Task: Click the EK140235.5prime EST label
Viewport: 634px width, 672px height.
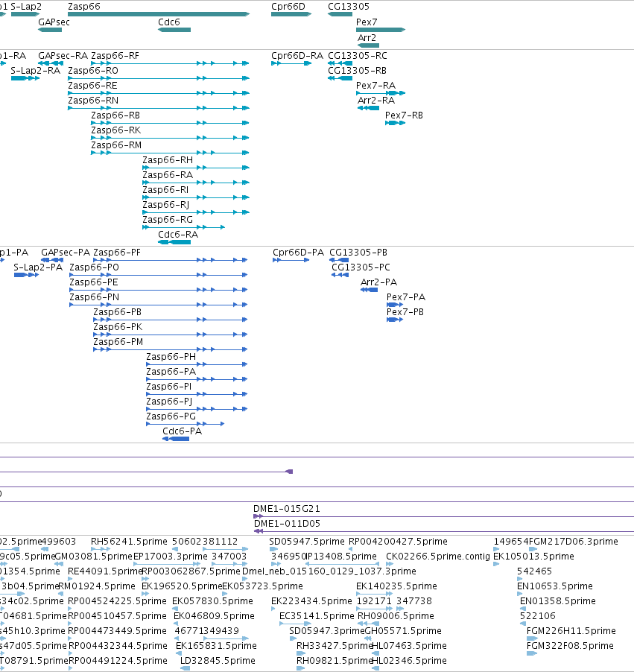Action: click(396, 586)
